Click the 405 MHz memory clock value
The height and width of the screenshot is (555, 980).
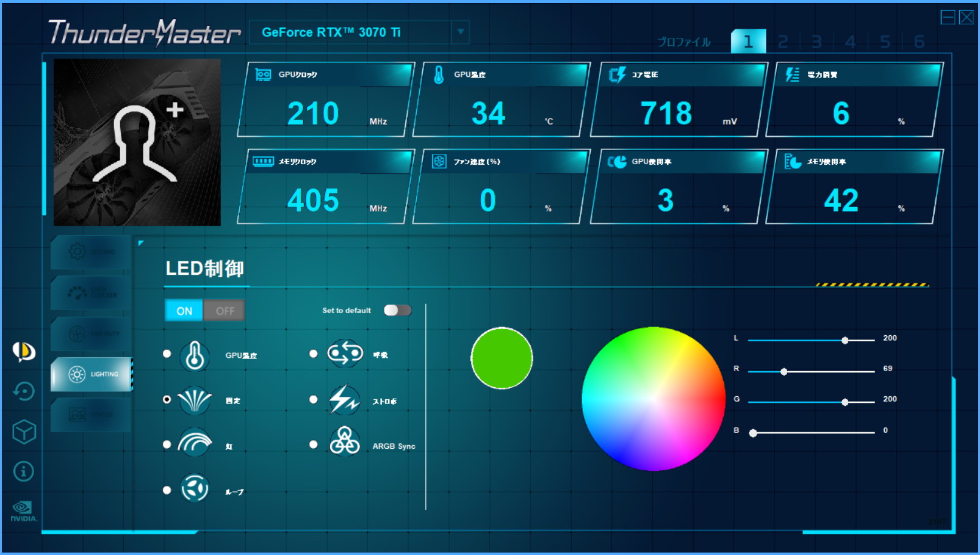[x=313, y=200]
